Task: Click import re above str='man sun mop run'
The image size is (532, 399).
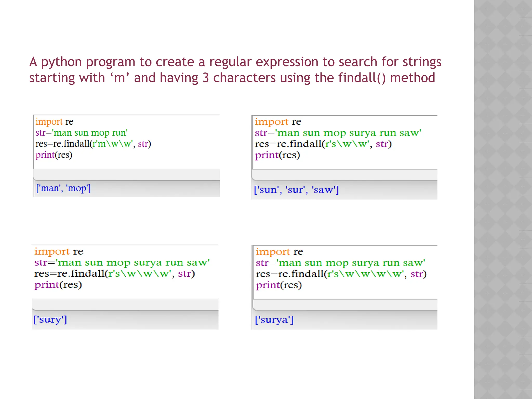Action: tap(54, 122)
